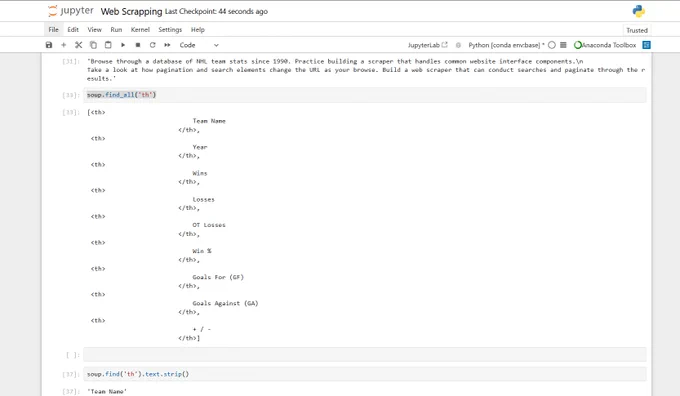Screen dimensions: 680x396
Task: Click the NHL team stats description output text
Action: coord(366,70)
